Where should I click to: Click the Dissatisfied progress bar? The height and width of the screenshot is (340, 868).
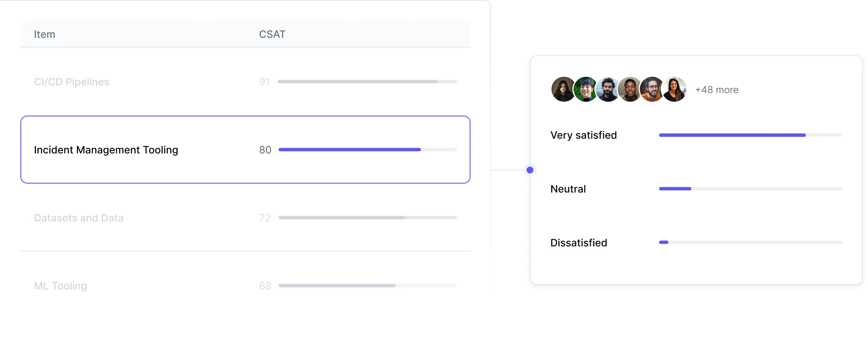[750, 243]
